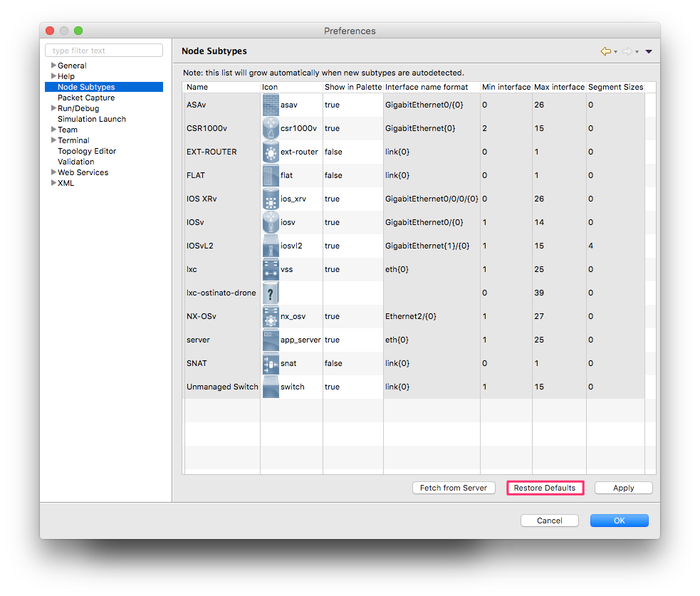Image resolution: width=700 pixels, height=596 pixels.
Task: Click the Max interface column header
Action: point(559,87)
